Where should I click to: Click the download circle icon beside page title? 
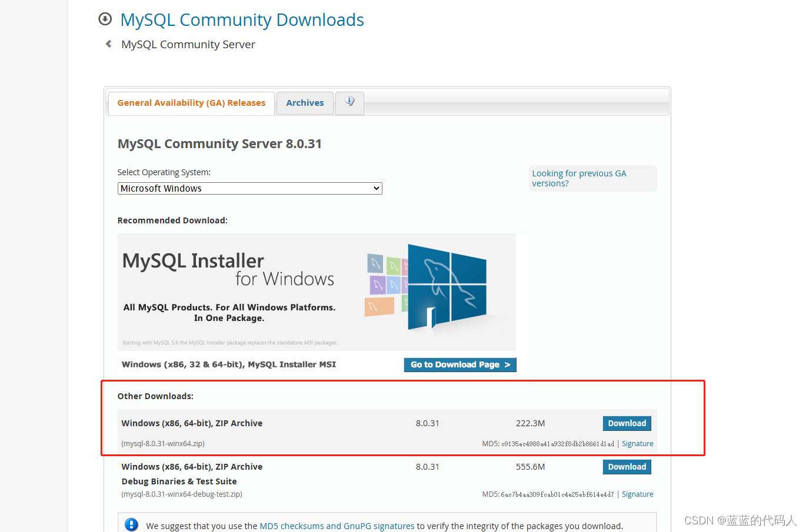point(105,19)
